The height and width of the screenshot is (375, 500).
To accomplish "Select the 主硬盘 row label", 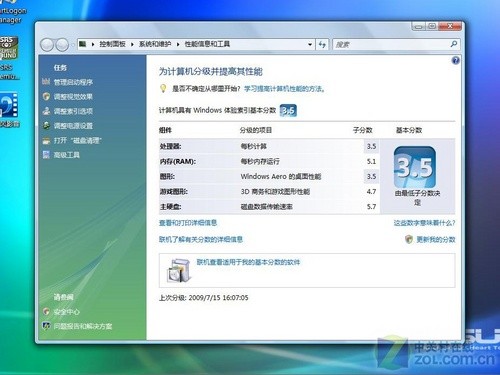I will tap(170, 207).
